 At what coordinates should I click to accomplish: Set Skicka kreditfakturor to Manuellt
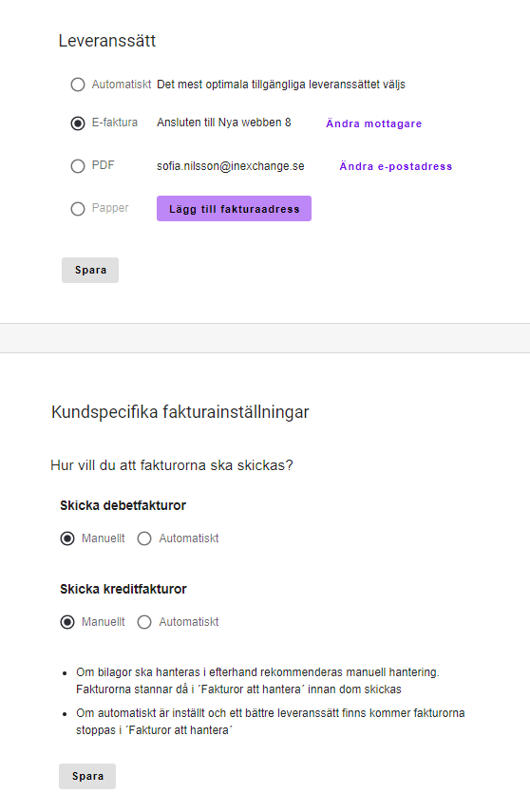pyautogui.click(x=67, y=622)
